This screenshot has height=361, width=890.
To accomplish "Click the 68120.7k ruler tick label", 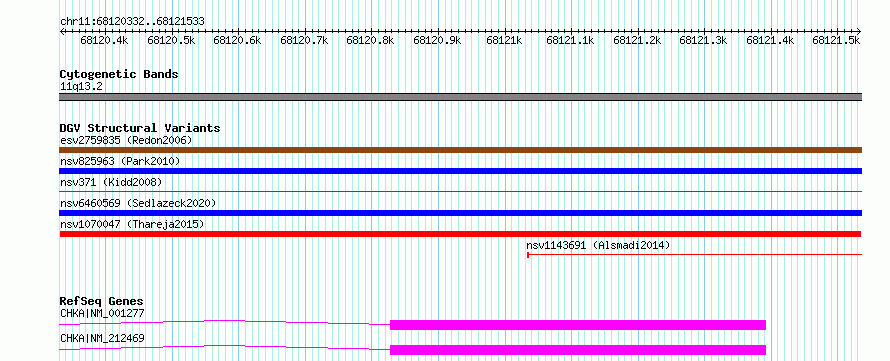I will pyautogui.click(x=304, y=40).
